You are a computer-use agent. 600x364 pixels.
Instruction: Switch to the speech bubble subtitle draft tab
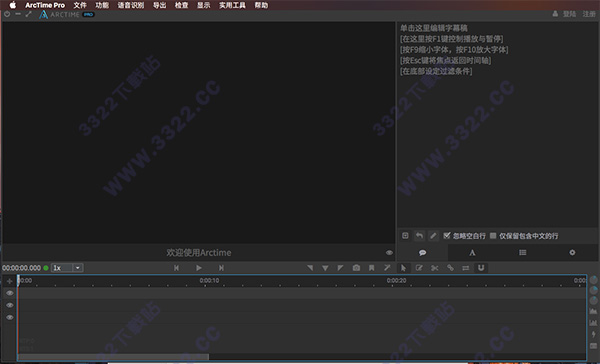click(x=422, y=253)
